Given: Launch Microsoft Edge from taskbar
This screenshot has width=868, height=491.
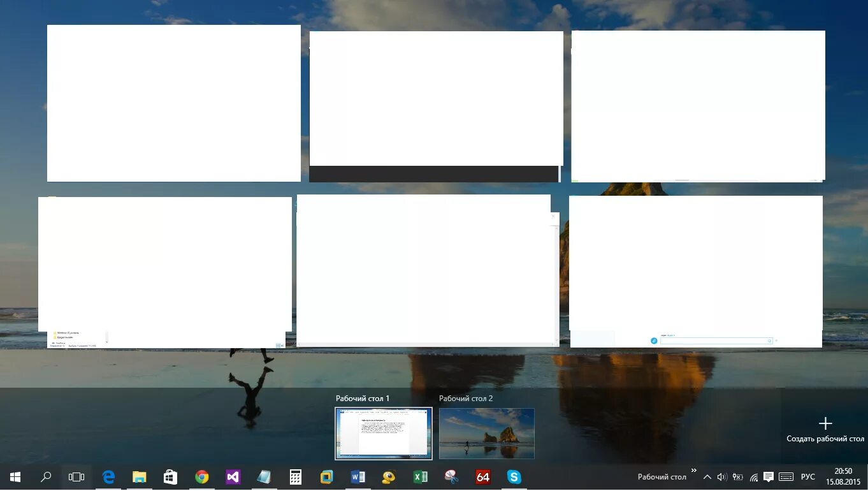Looking at the screenshot, I should tap(108, 476).
